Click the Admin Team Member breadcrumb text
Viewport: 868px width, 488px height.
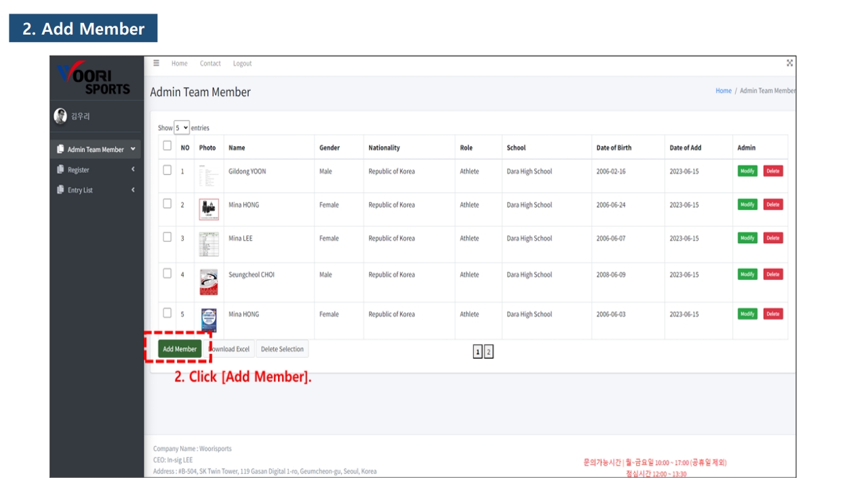click(x=768, y=91)
